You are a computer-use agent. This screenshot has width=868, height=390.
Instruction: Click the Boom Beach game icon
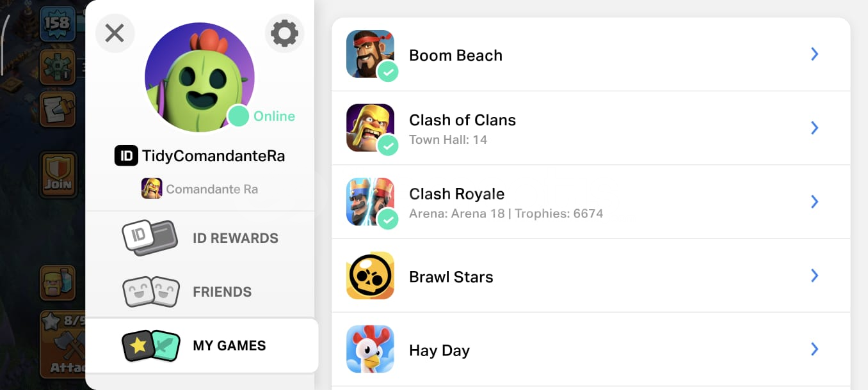(370, 54)
